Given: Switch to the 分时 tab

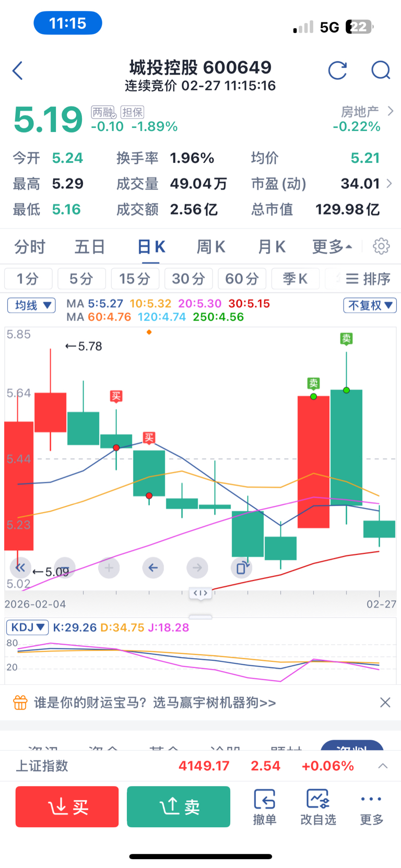Looking at the screenshot, I should coord(30,246).
